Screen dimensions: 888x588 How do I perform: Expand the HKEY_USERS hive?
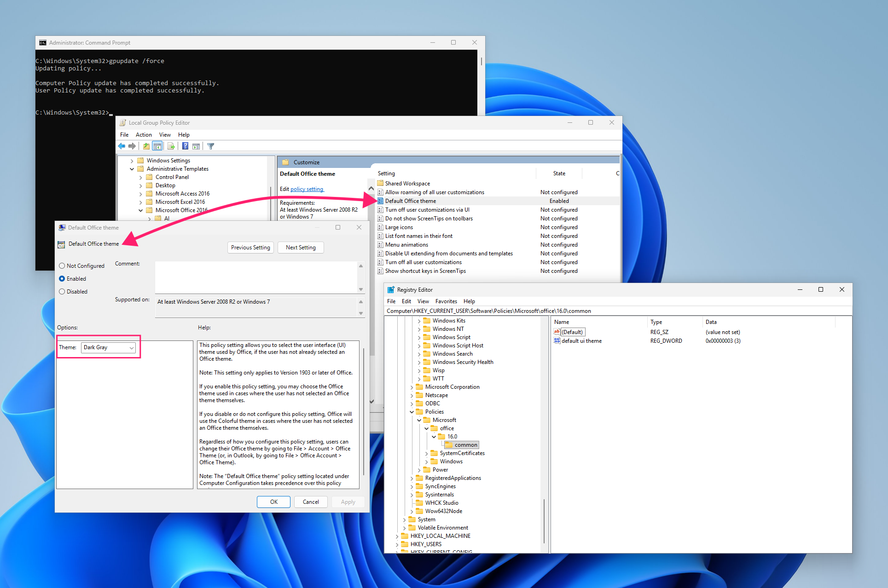click(x=397, y=545)
